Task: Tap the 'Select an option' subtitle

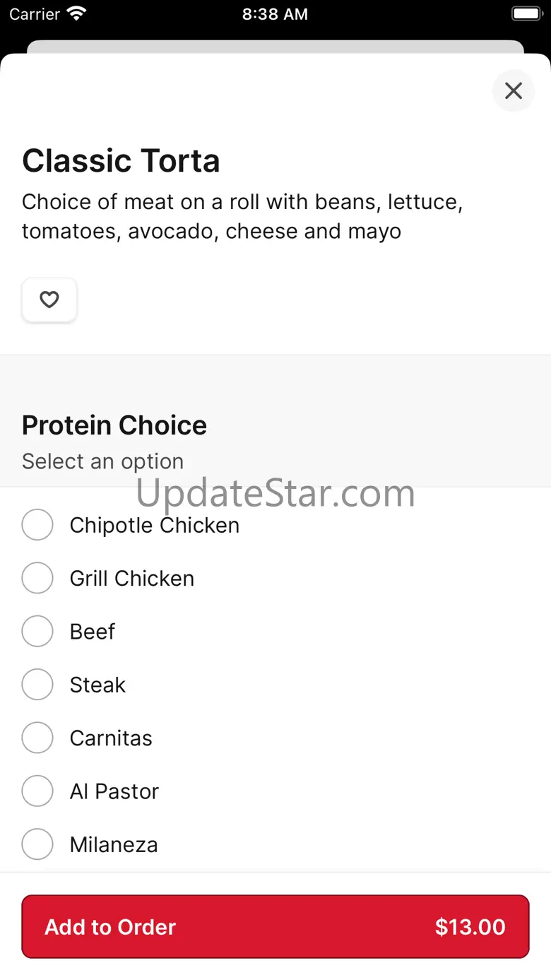Action: point(103,461)
